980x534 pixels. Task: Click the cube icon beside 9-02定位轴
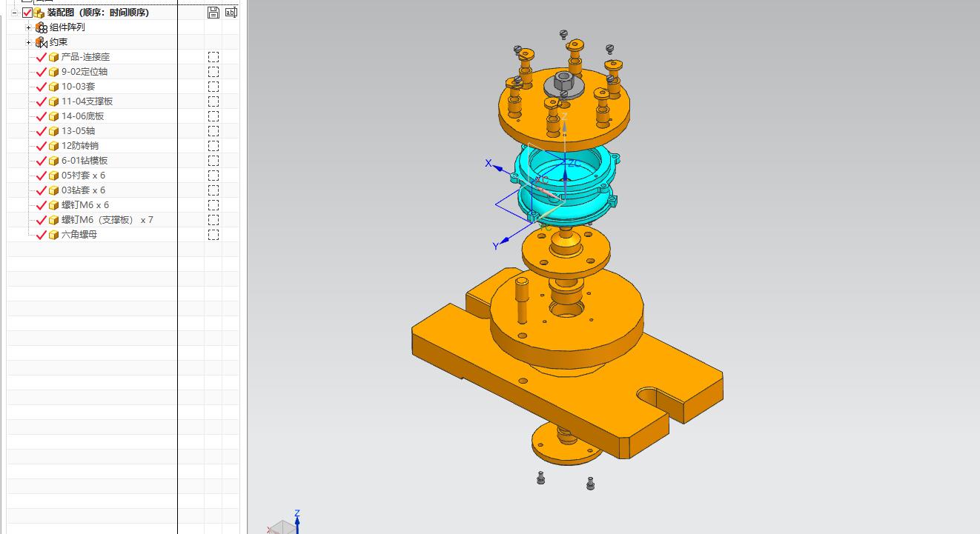point(53,72)
